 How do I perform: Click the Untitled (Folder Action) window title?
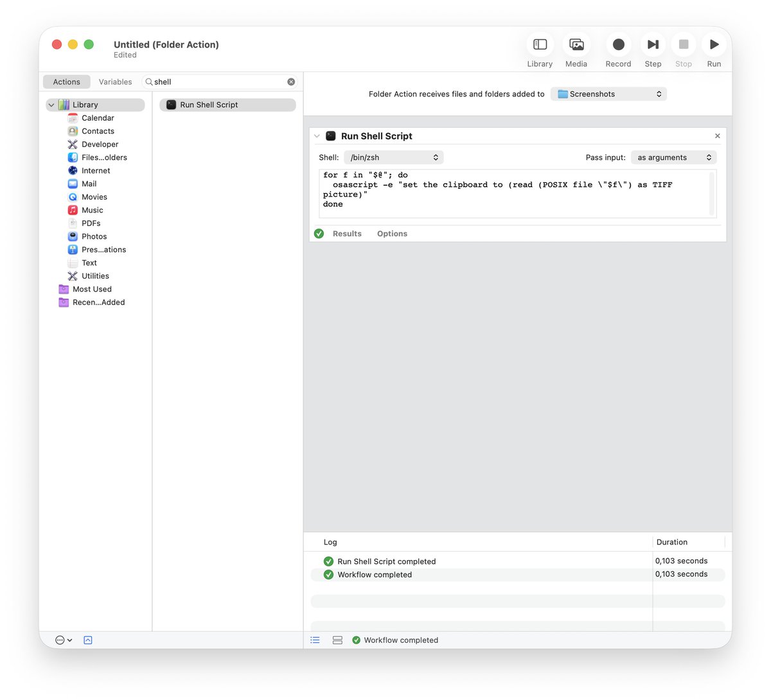tap(166, 44)
